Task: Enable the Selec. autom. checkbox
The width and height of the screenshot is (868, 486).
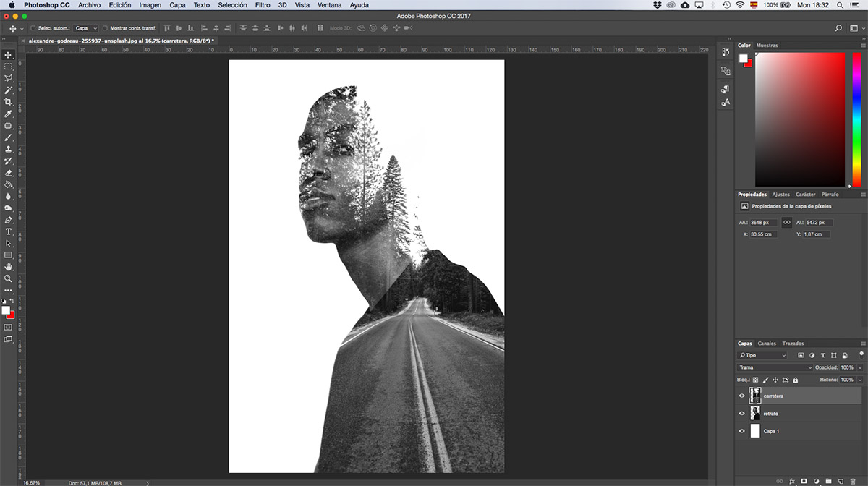Action: [x=33, y=28]
